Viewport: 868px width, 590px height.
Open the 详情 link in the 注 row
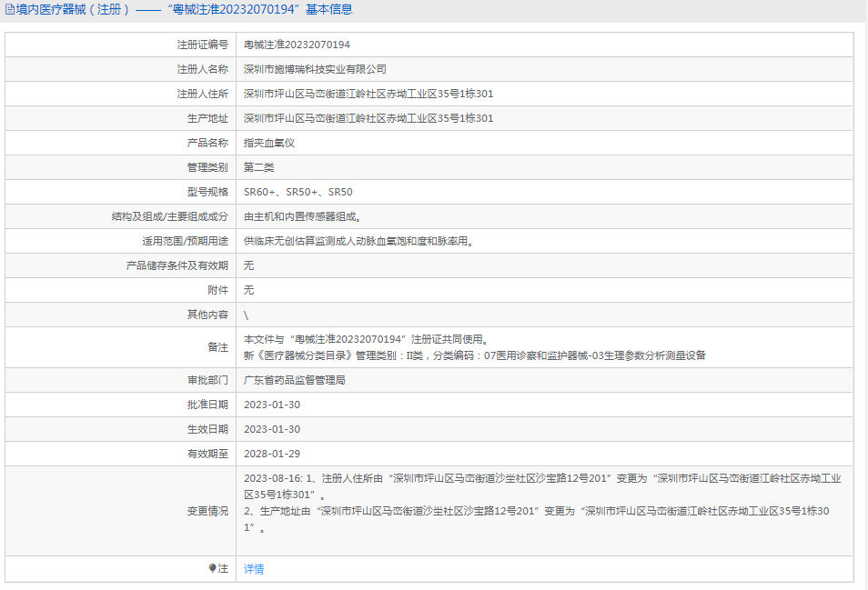pos(254,569)
